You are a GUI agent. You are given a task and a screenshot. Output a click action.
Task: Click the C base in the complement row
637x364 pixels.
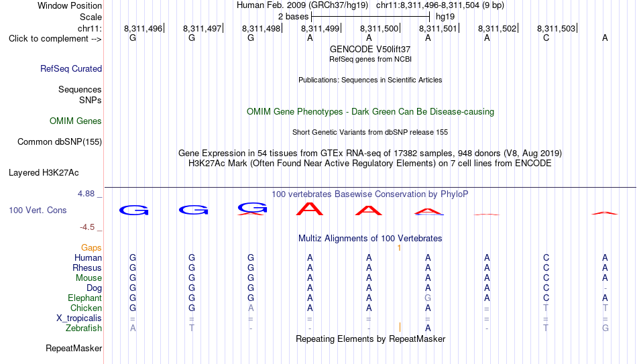546,38
